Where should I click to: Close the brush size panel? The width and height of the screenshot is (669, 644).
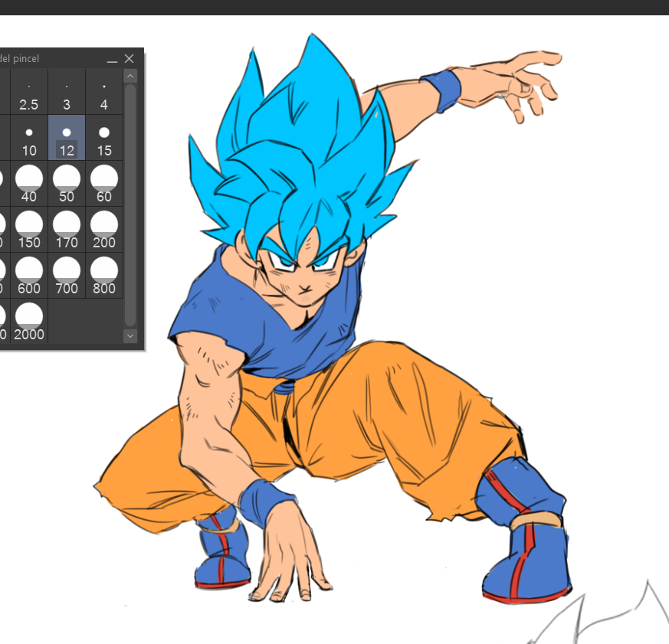tap(130, 58)
